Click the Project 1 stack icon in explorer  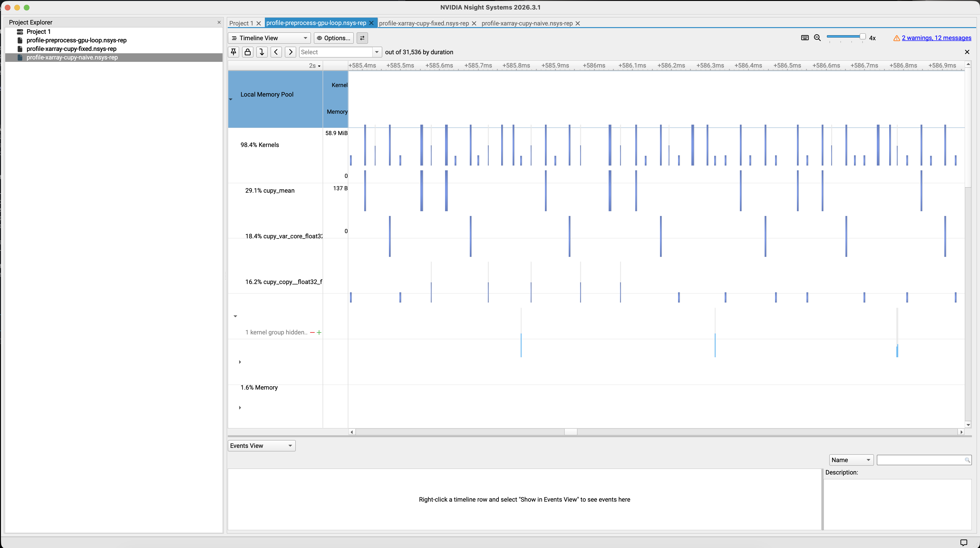pos(20,32)
